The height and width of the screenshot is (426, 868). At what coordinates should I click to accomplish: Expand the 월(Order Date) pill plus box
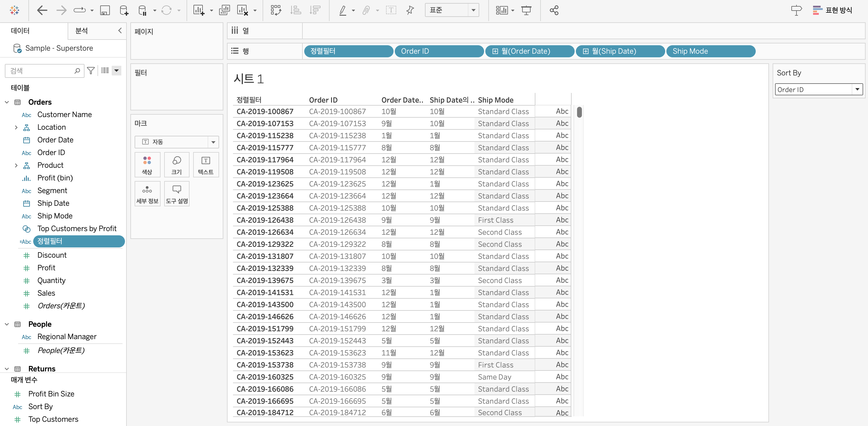[495, 51]
